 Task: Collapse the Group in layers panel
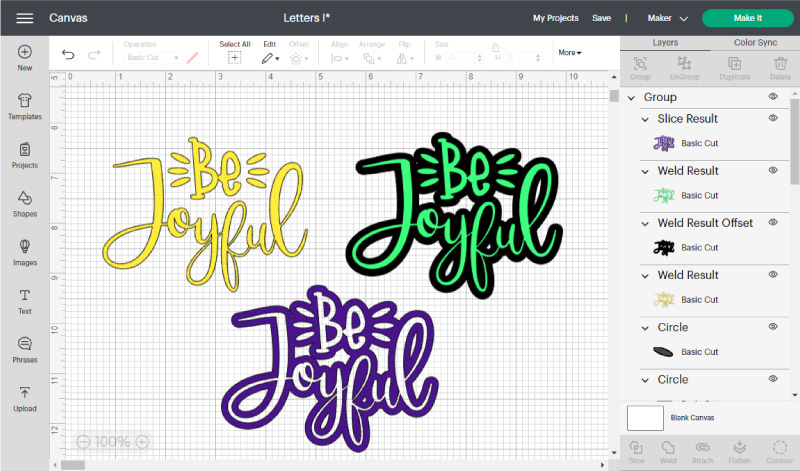click(631, 98)
